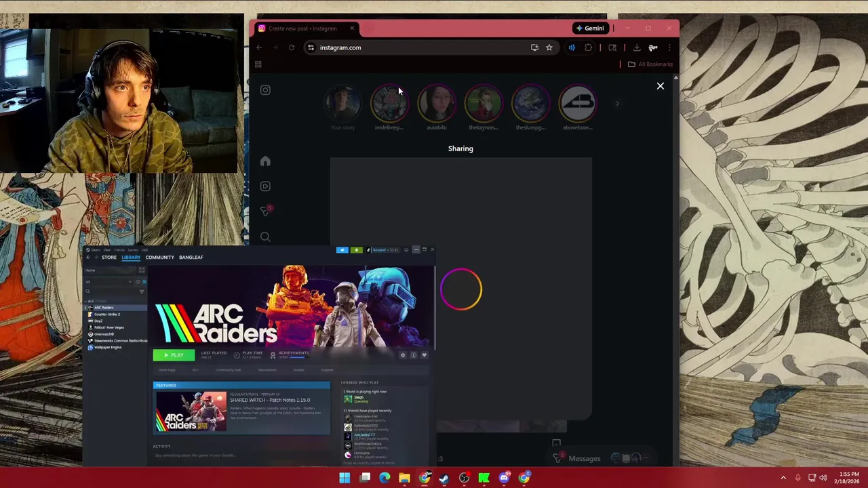Open Chrome extensions puzzle icon
868x488 pixels.
[588, 47]
